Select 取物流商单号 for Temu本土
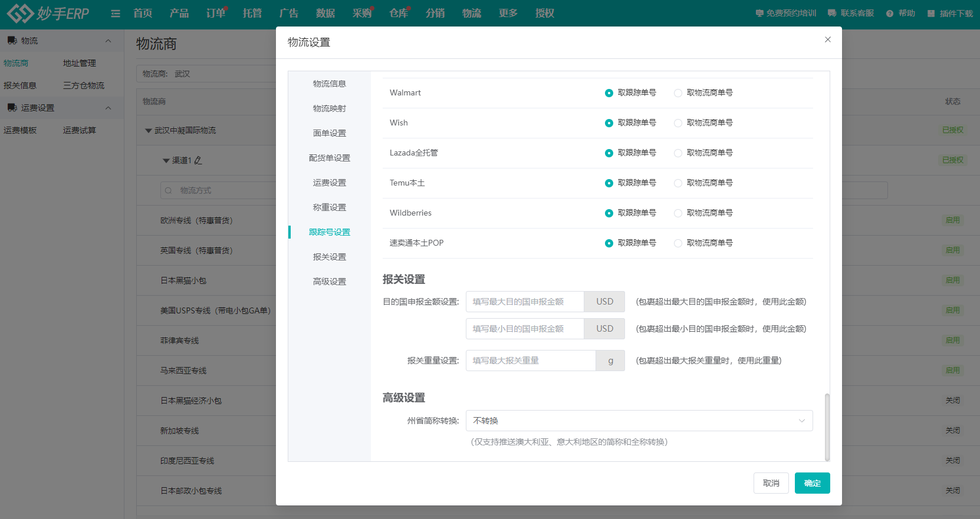The width and height of the screenshot is (980, 519). (703, 183)
